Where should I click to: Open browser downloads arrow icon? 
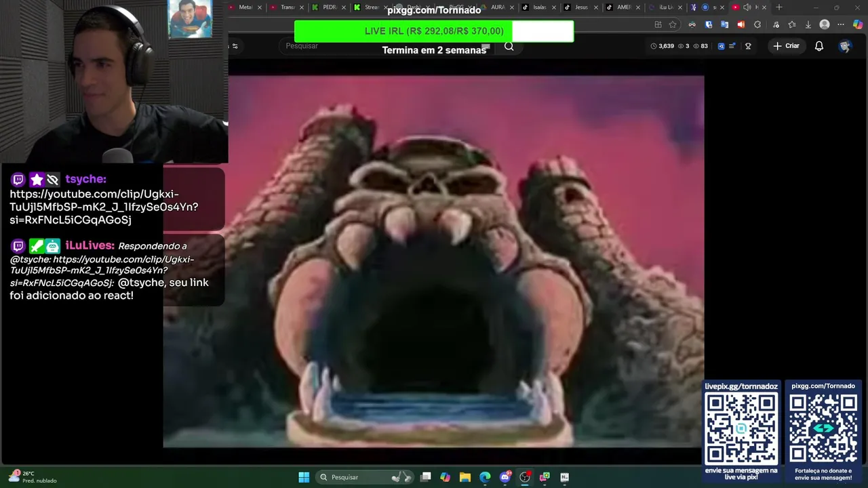point(808,24)
